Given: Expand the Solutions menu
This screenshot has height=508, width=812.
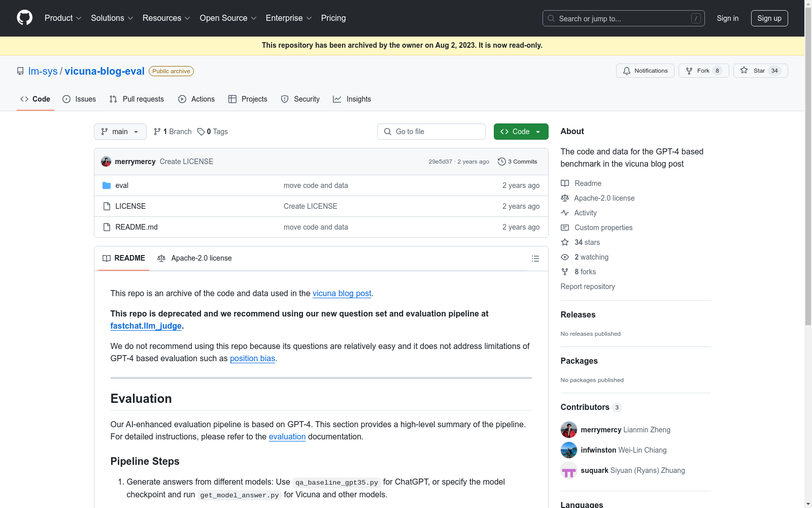Looking at the screenshot, I should click(x=112, y=18).
